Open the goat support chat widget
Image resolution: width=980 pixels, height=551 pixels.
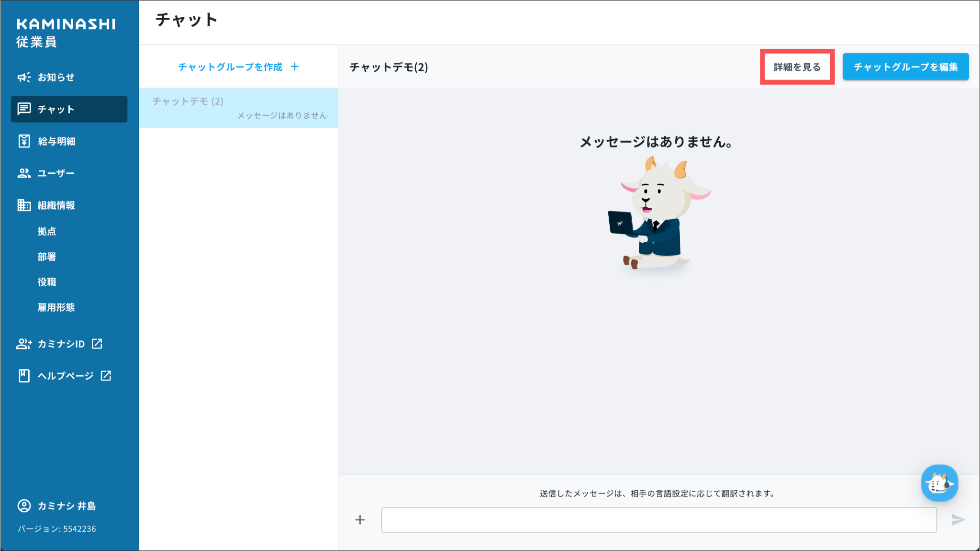click(939, 483)
